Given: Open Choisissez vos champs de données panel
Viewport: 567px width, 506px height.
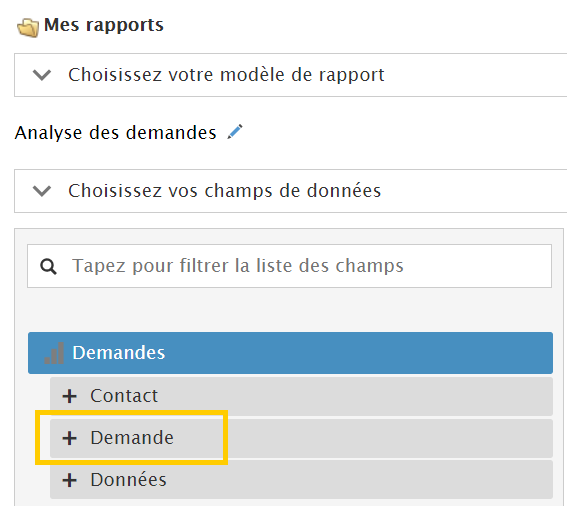Looking at the screenshot, I should (x=290, y=191).
